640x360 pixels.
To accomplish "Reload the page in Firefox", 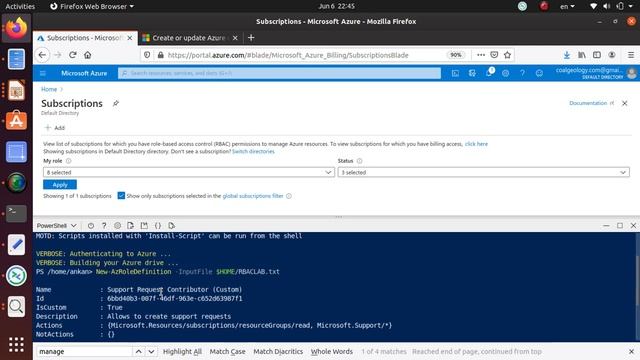I will (73, 55).
